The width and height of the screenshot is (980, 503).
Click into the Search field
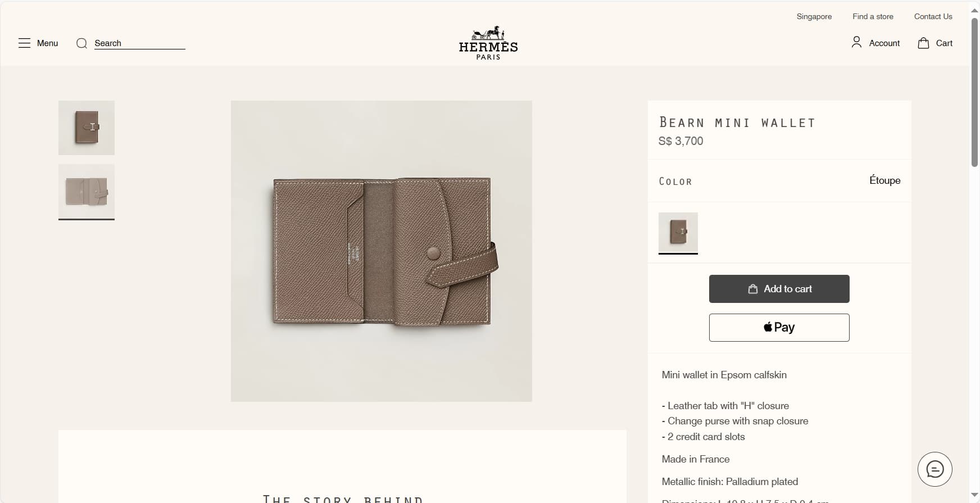click(140, 43)
